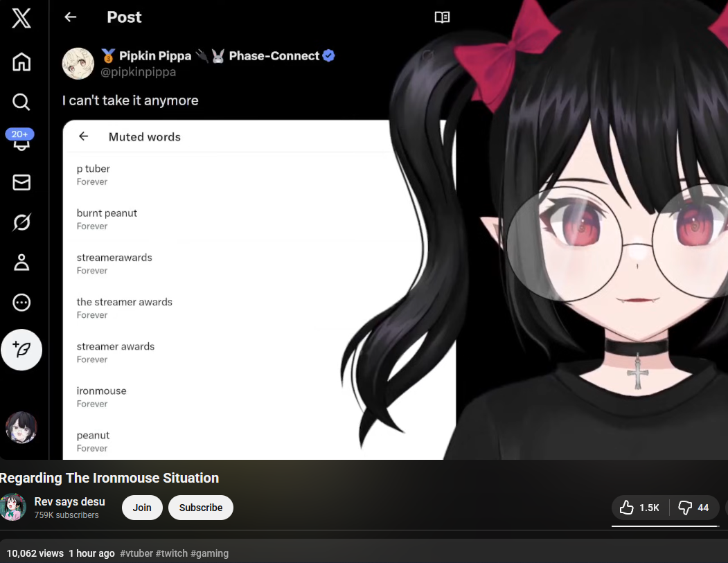The image size is (728, 563).
Task: Dislike the video with thumbs down
Action: 693,508
